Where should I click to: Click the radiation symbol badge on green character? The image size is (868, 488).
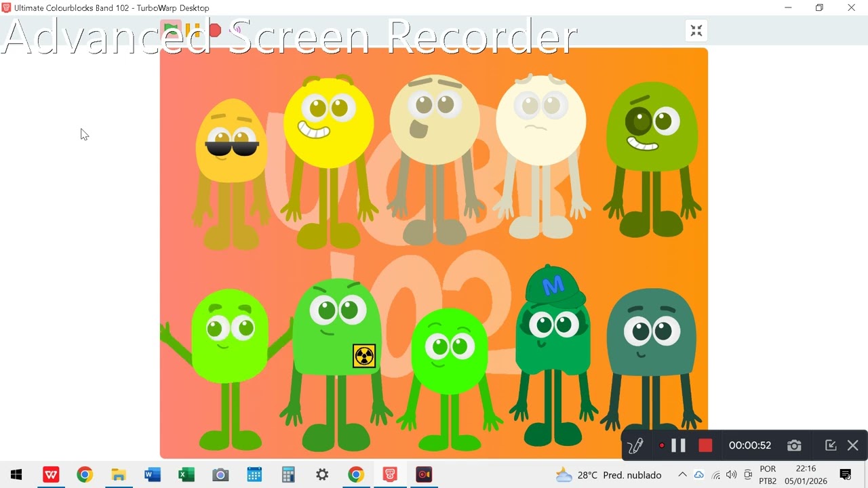tap(364, 356)
